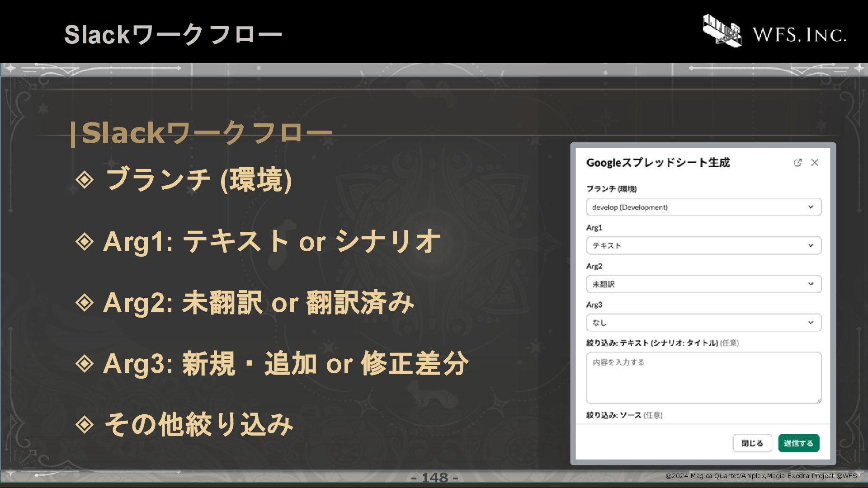Close the Googleスプレッドシート生成 dialog

pyautogui.click(x=815, y=163)
